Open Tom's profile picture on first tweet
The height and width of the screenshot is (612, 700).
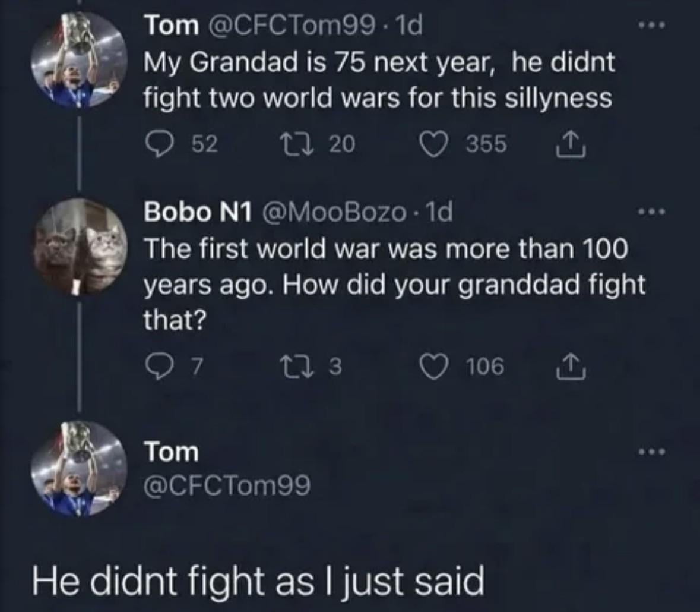(x=80, y=61)
